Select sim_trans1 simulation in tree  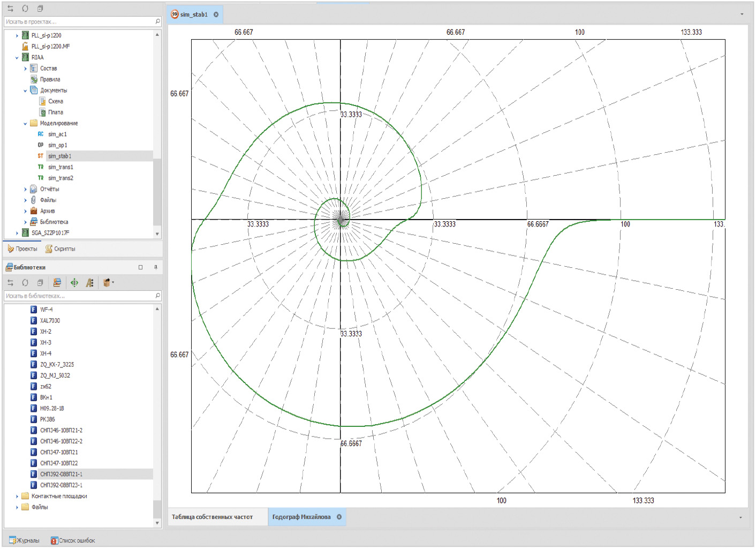[x=61, y=167]
